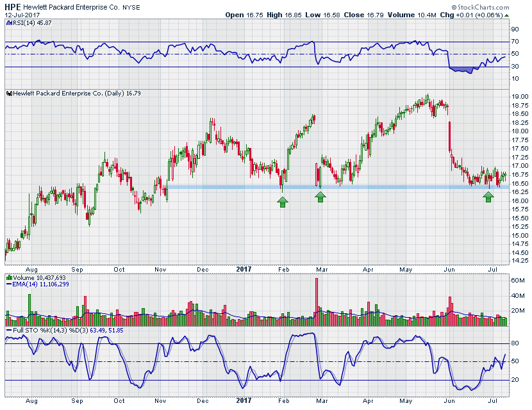Click the EMA(14) 11,106,299 legend
532x410 pixels.
[x=40, y=284]
